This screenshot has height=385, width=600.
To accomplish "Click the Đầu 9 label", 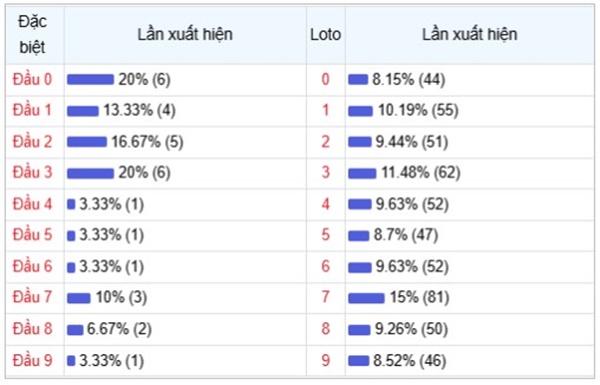I will click(32, 361).
